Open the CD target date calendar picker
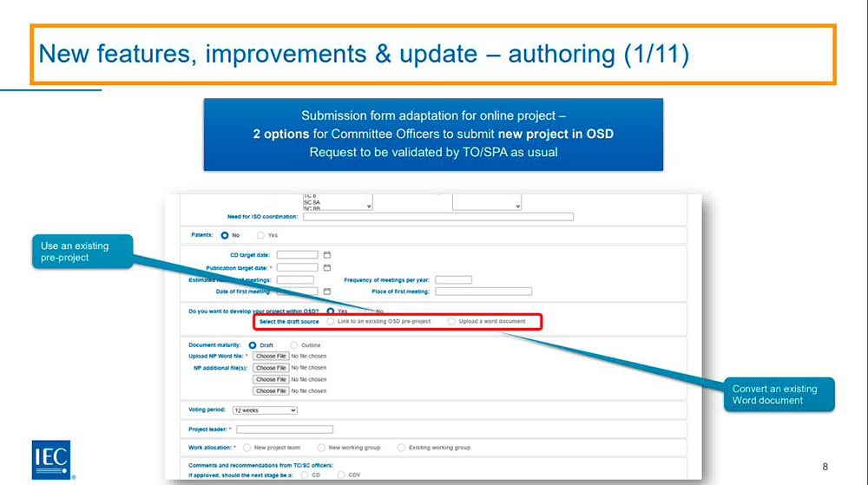 tap(327, 255)
